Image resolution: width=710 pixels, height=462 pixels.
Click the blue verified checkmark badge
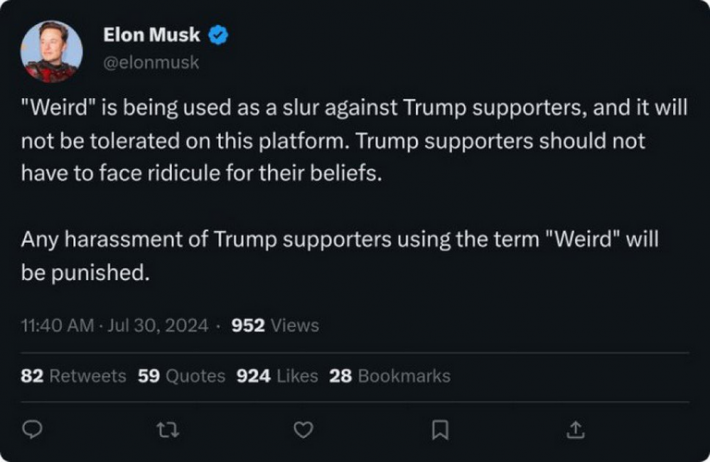219,36
